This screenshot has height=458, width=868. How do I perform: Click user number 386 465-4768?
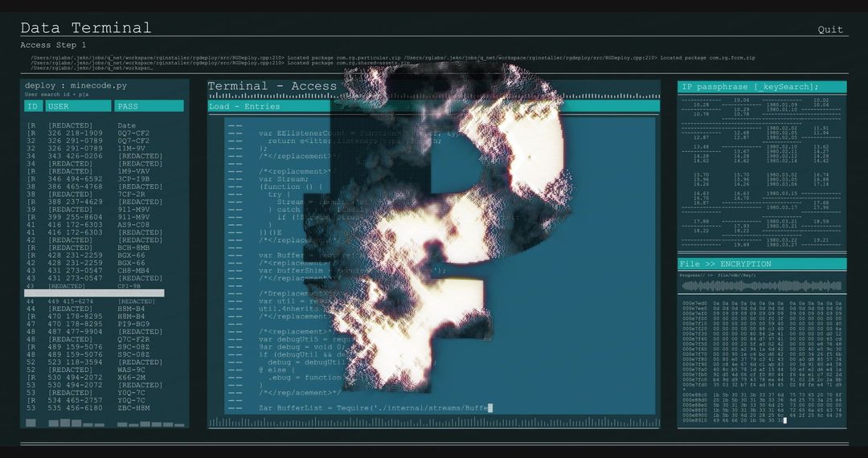point(75,187)
